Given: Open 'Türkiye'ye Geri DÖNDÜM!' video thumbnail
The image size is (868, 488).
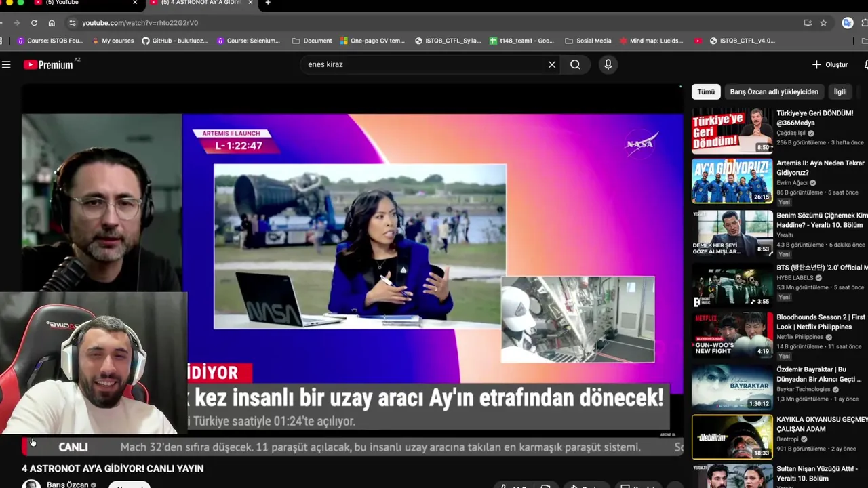Looking at the screenshot, I should tap(732, 131).
